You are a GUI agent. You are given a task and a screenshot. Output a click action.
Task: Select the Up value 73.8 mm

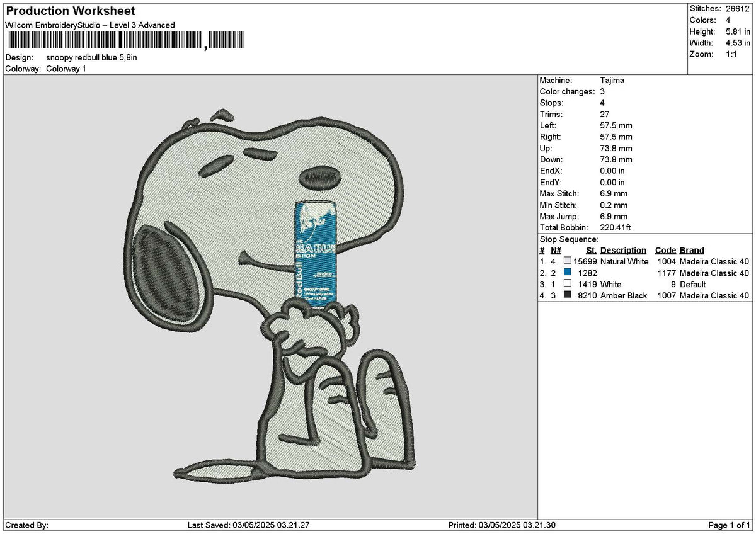[x=616, y=149]
